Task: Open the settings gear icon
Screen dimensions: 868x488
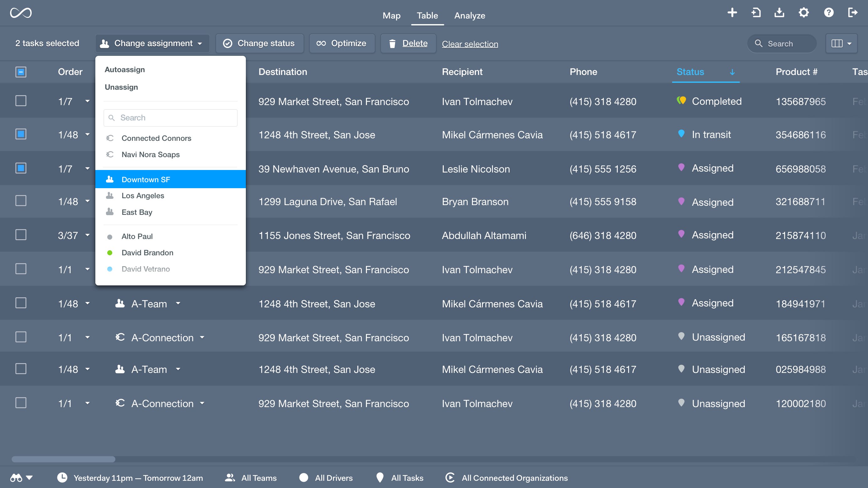Action: tap(804, 13)
